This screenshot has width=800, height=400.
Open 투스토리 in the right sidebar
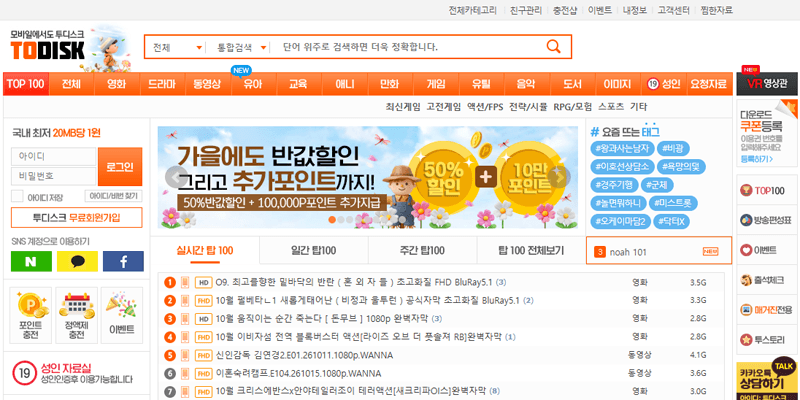click(x=767, y=339)
